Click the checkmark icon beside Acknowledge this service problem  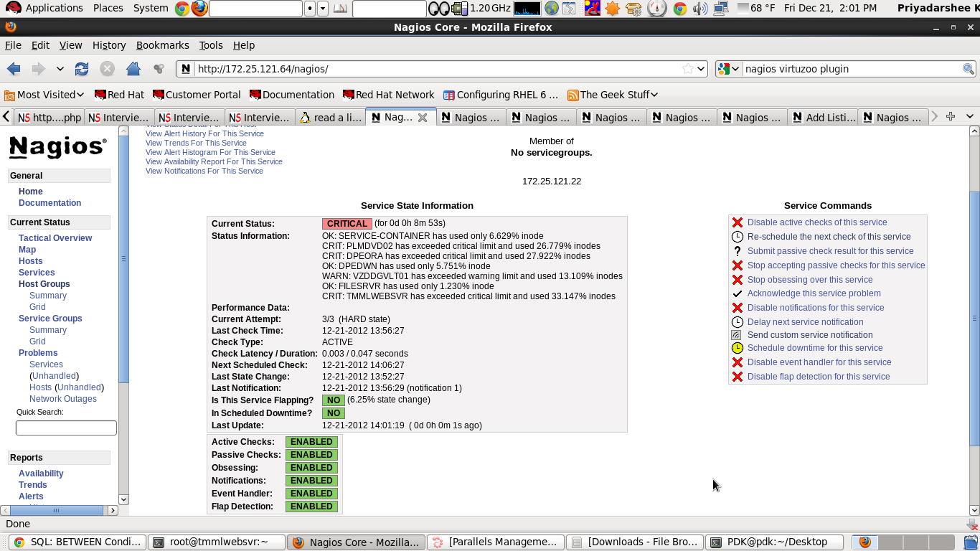point(737,293)
